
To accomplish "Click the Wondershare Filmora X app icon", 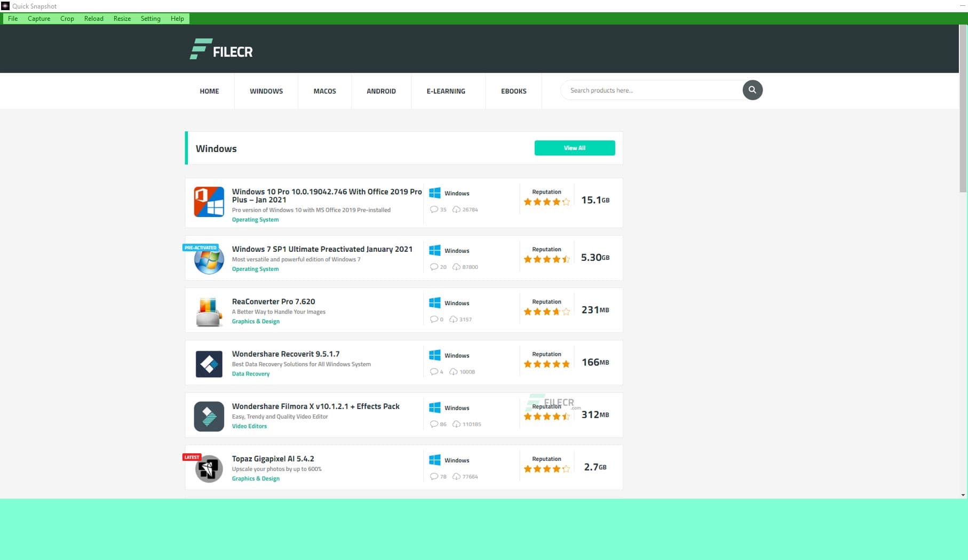I will click(x=209, y=415).
